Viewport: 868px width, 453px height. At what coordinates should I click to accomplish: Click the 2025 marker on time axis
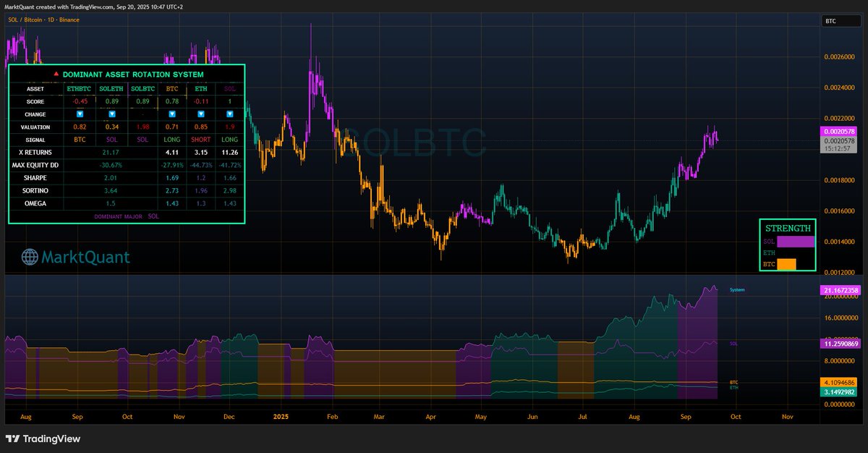point(280,417)
